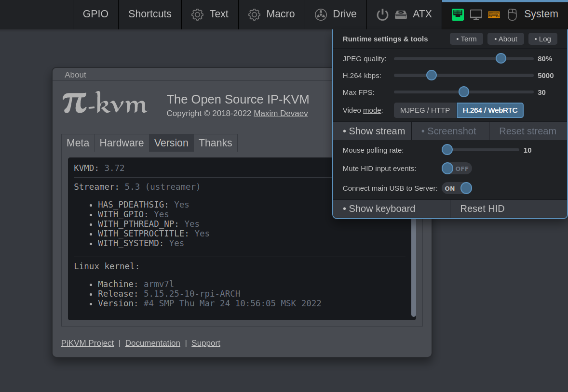Viewport: 568px width, 392px height.
Task: Click the version info scrollbar
Action: tap(414, 268)
